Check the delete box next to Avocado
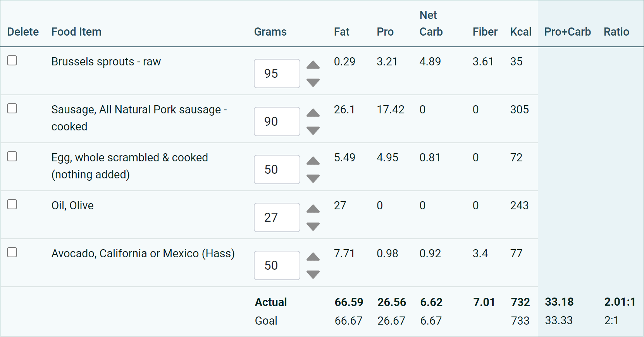Screen dimensions: 644x337 point(12,252)
